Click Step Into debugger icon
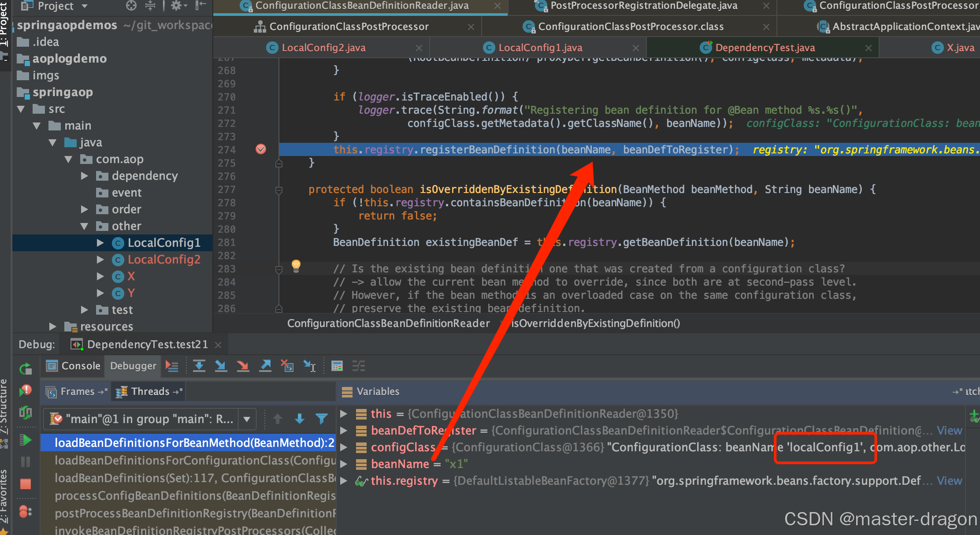 coord(221,366)
